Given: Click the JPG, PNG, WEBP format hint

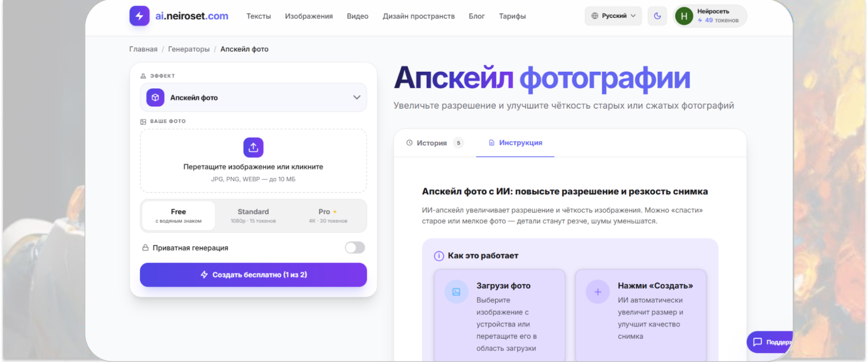Looking at the screenshot, I should click(x=253, y=179).
